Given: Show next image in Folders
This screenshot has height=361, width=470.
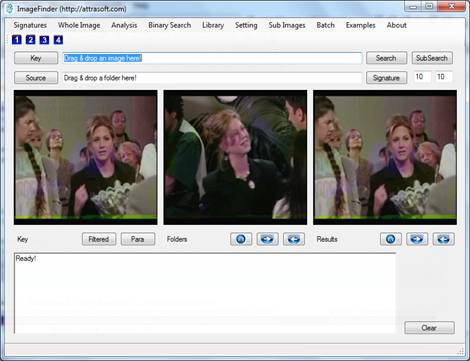Looking at the screenshot, I should point(267,239).
